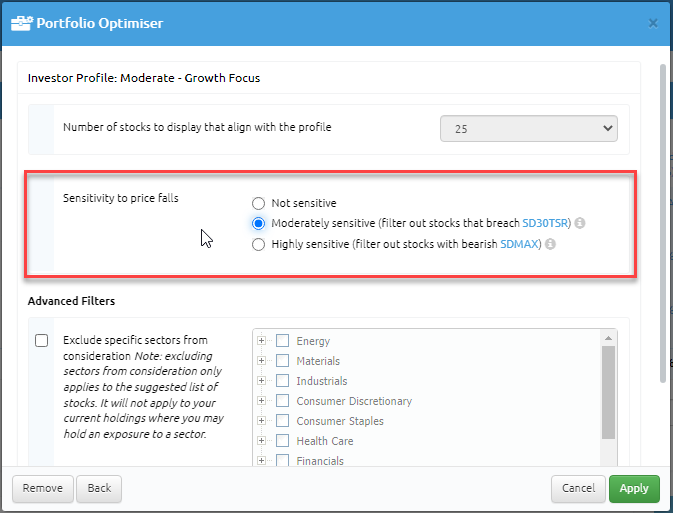Viewport: 673px width, 513px height.
Task: Open the SDMAX link
Action: (519, 244)
